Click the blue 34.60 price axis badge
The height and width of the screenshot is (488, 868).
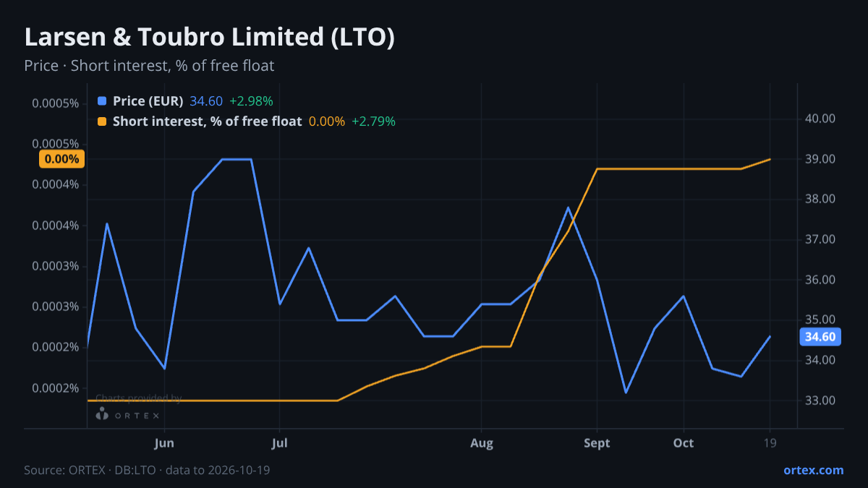pos(820,336)
